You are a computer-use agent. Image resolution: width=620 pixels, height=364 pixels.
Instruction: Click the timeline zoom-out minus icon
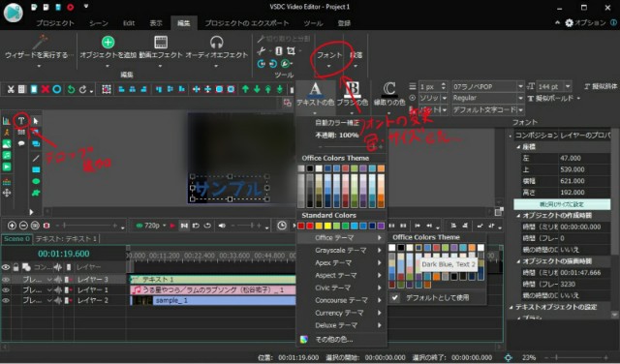[x=23, y=226]
